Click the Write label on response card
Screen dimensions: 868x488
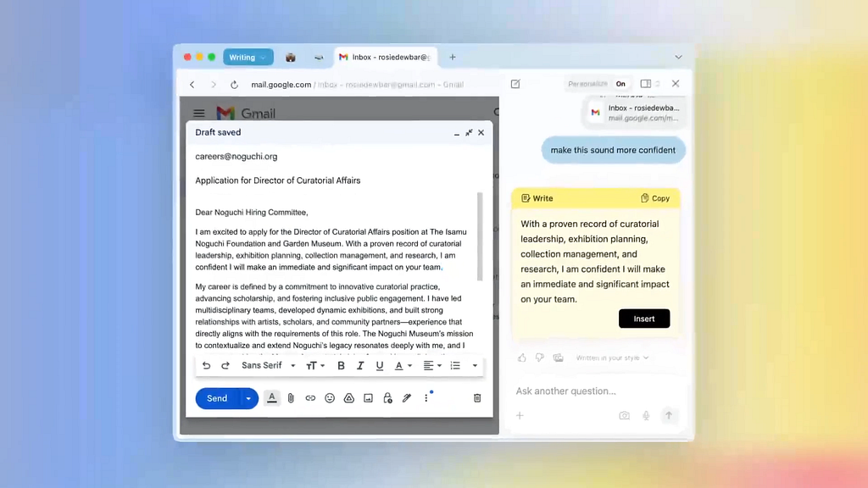coord(537,198)
